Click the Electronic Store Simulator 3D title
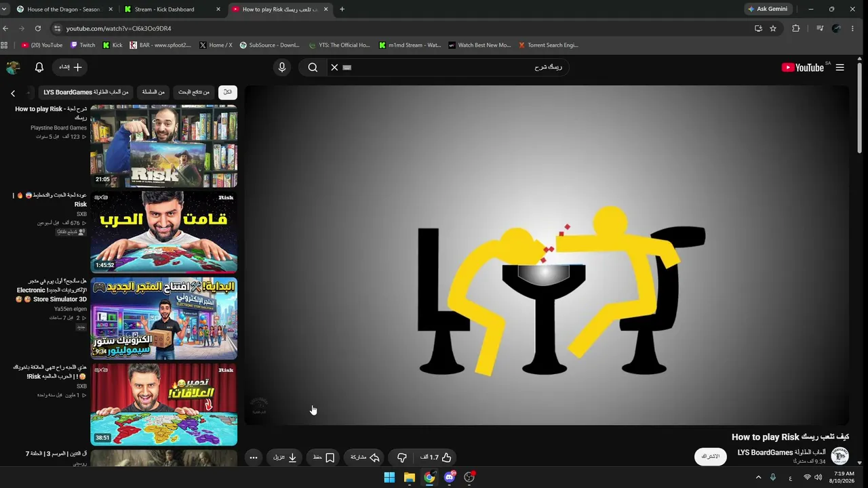 coord(51,290)
